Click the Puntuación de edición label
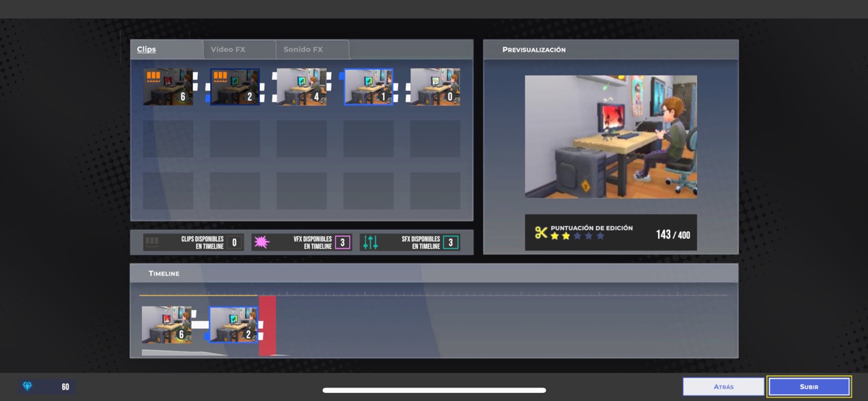The height and width of the screenshot is (401, 868). pos(591,228)
